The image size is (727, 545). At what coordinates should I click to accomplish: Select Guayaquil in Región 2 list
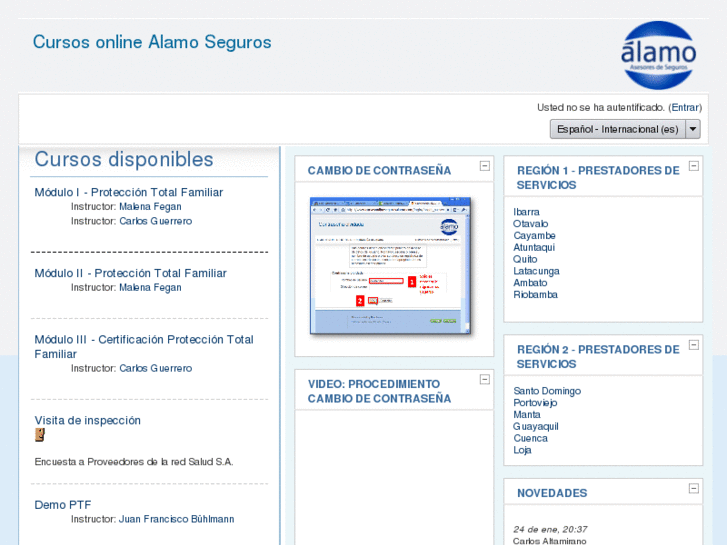pos(536,427)
